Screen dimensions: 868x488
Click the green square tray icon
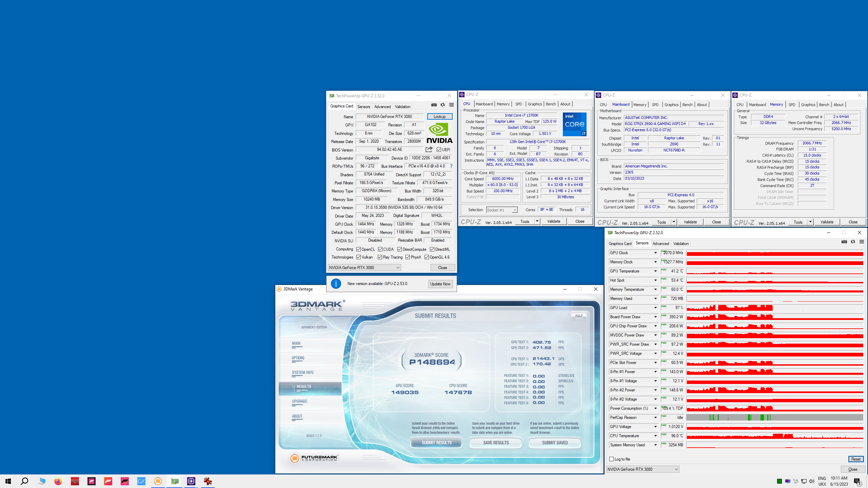click(780, 481)
